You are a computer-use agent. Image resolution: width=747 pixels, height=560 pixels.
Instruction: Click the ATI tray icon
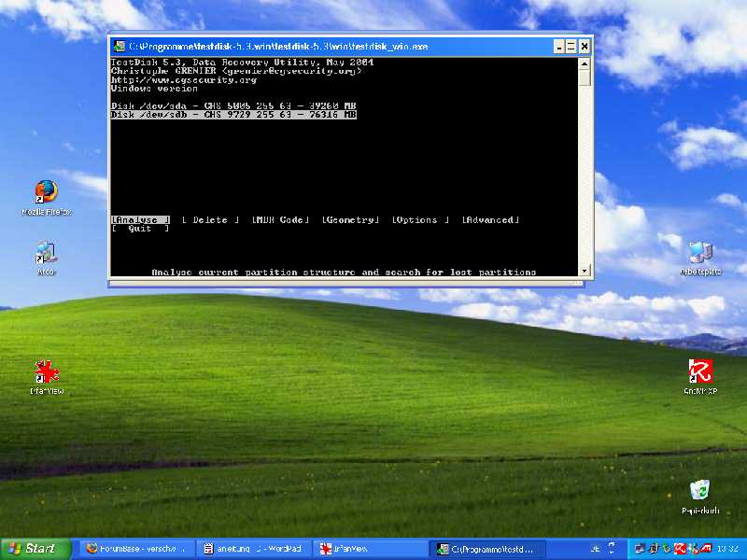pos(707,549)
